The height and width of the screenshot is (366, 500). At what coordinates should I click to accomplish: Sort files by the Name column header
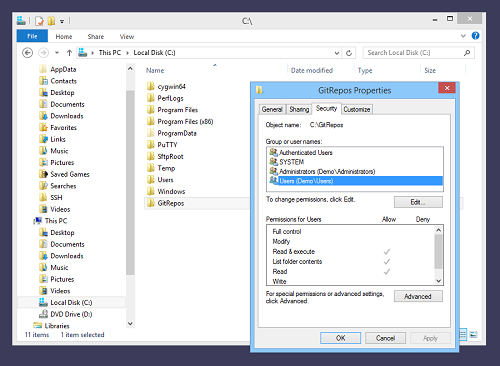point(155,70)
